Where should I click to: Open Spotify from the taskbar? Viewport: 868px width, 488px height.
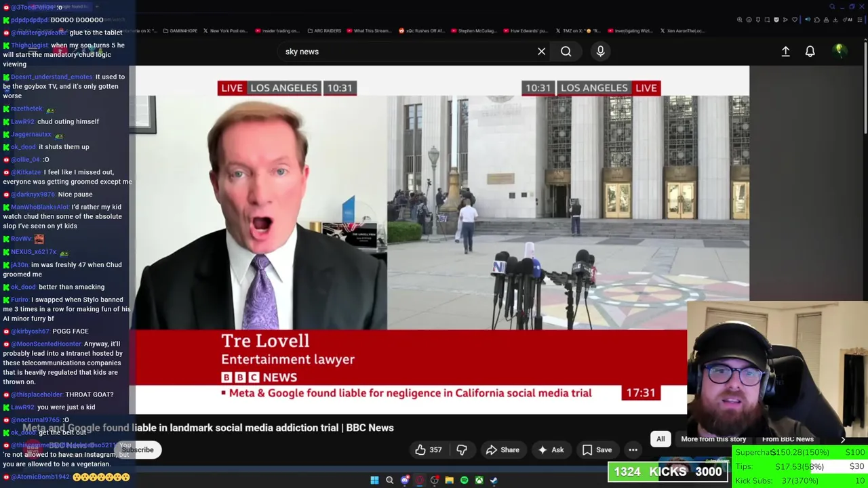pyautogui.click(x=464, y=480)
